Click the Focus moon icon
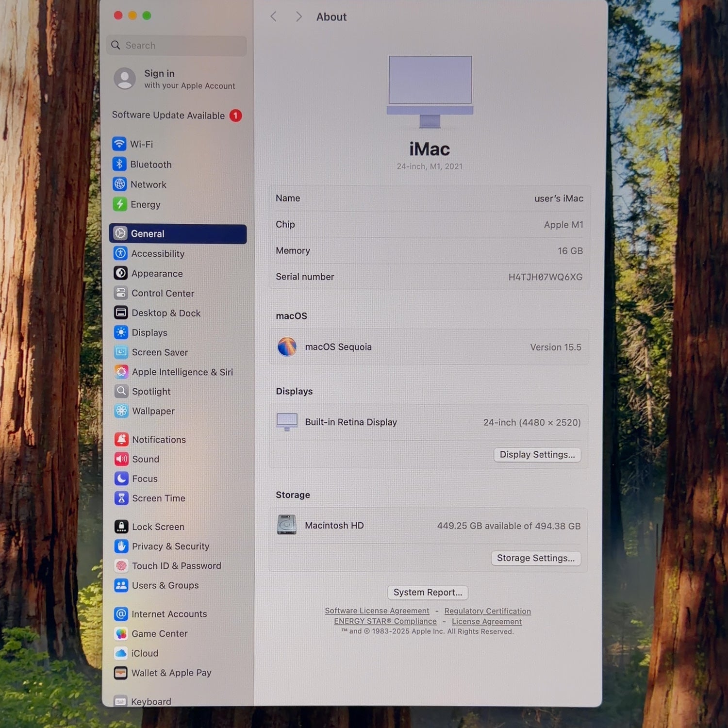This screenshot has width=728, height=728. (121, 479)
